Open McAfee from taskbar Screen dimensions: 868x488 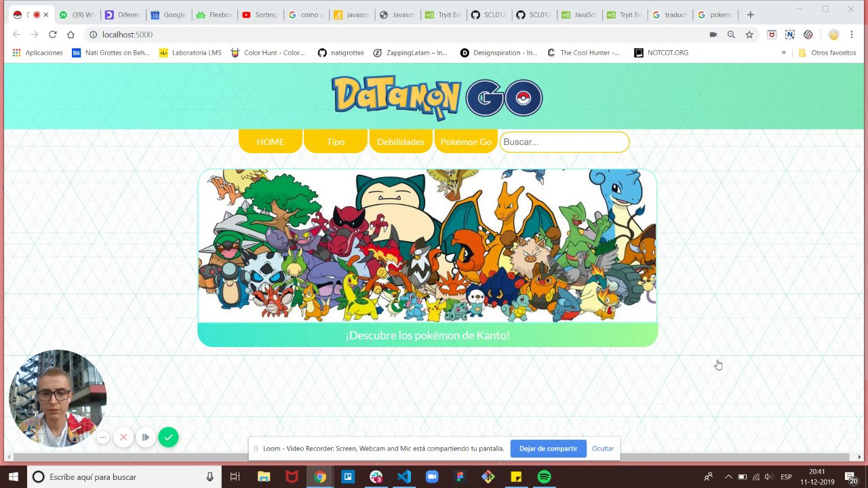coord(292,476)
